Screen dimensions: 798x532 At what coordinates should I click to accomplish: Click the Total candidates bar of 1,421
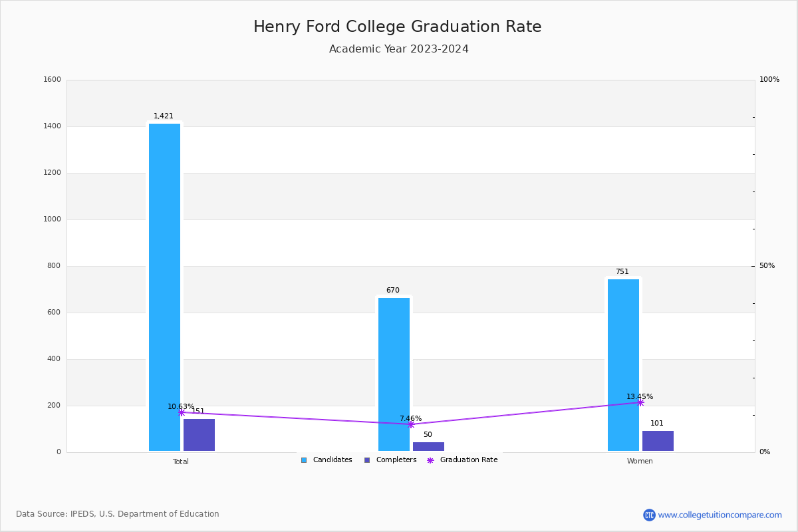tap(164, 286)
